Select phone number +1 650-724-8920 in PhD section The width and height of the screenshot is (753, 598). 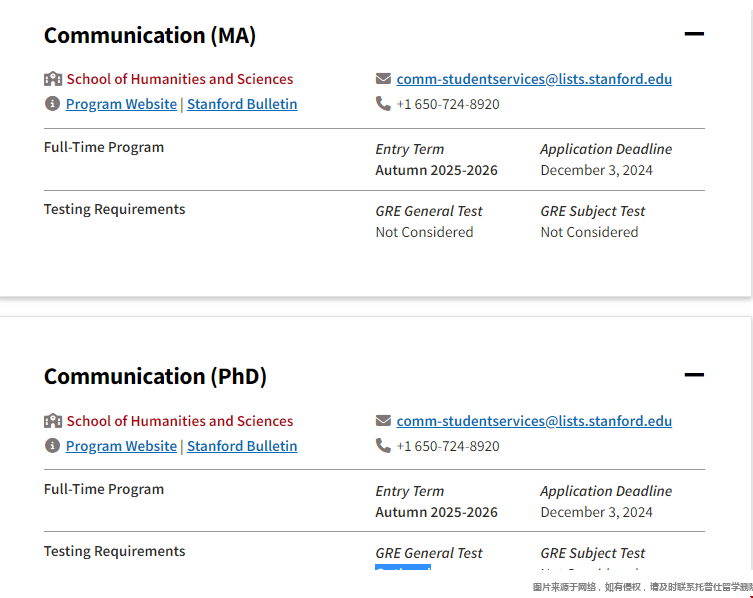coord(448,446)
